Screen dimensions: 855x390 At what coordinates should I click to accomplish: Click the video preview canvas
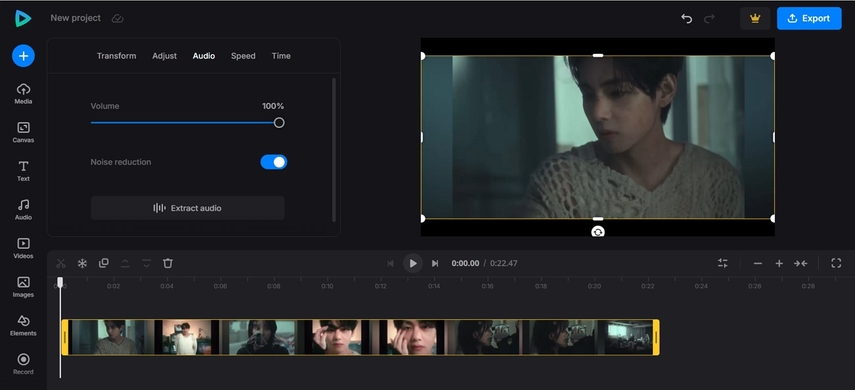pyautogui.click(x=598, y=137)
